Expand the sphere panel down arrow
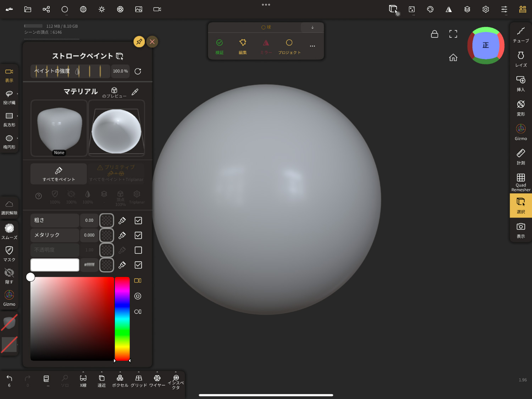532x399 pixels. 312,27
